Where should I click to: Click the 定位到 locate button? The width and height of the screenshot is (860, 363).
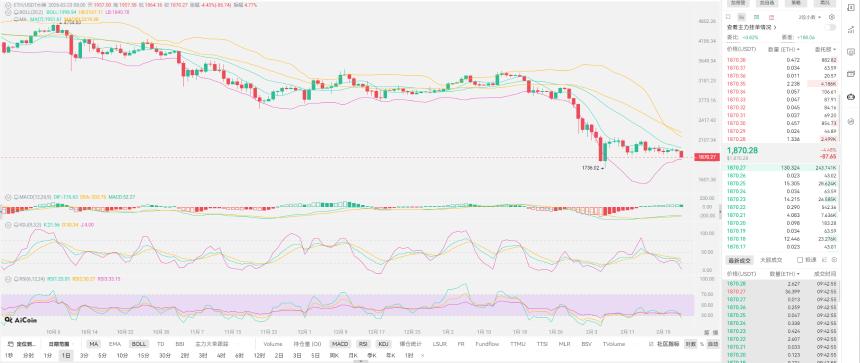click(x=21, y=344)
